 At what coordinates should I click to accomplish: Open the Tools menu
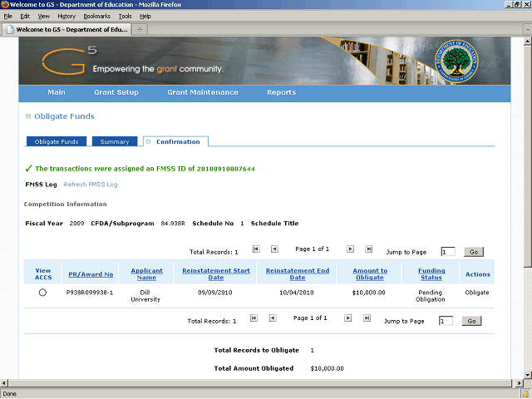point(125,17)
